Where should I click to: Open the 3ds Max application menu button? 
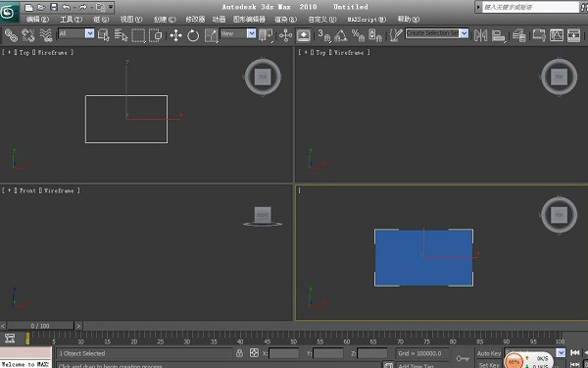(9, 12)
